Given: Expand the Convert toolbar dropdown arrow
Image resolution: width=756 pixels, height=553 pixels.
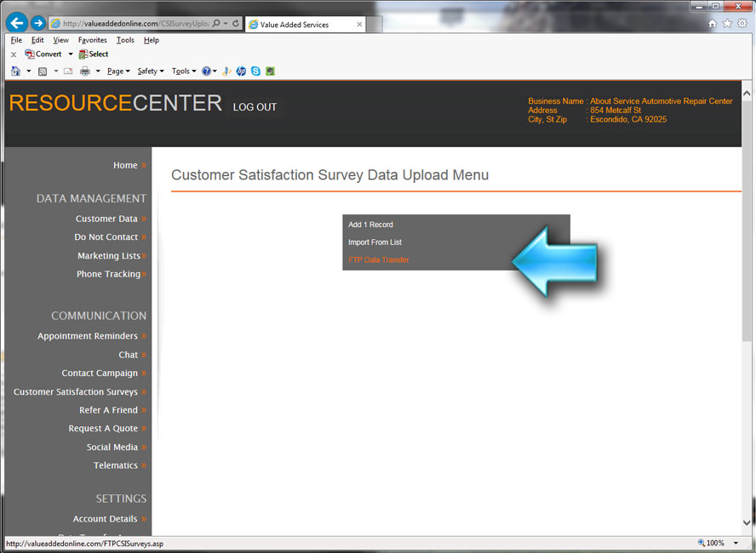Looking at the screenshot, I should pos(71,54).
